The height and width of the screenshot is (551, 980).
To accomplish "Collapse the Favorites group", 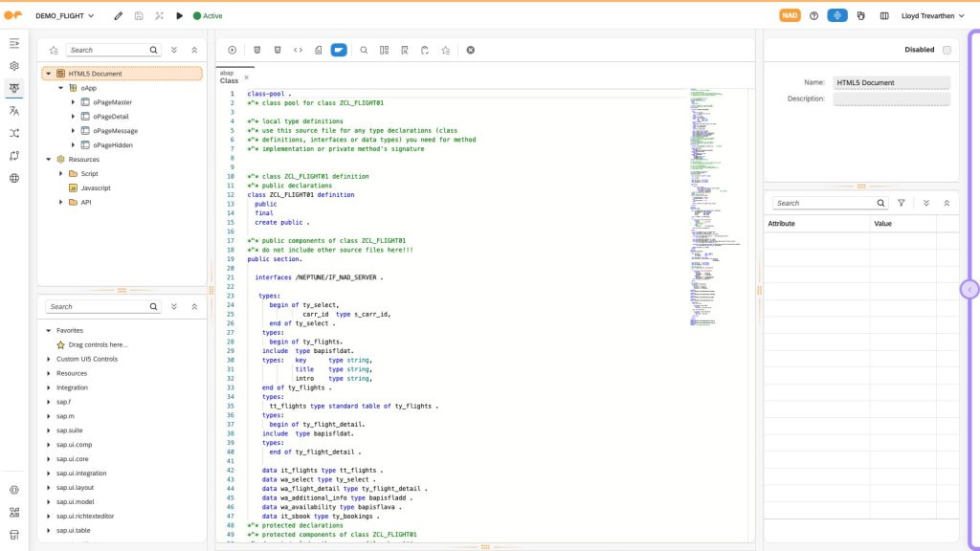I will pyautogui.click(x=48, y=330).
